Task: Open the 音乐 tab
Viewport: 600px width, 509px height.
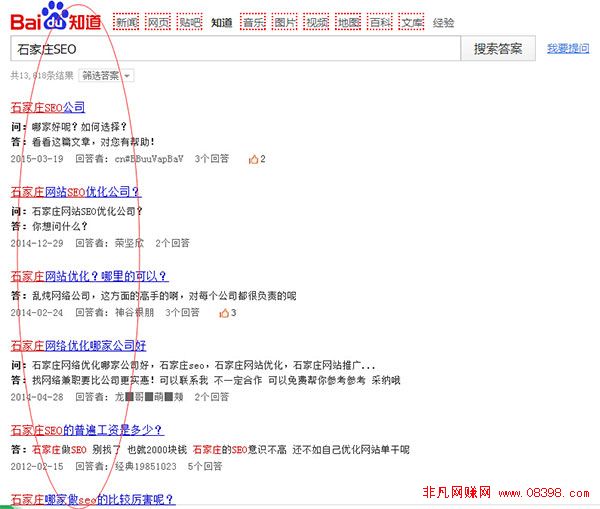Action: coord(253,23)
